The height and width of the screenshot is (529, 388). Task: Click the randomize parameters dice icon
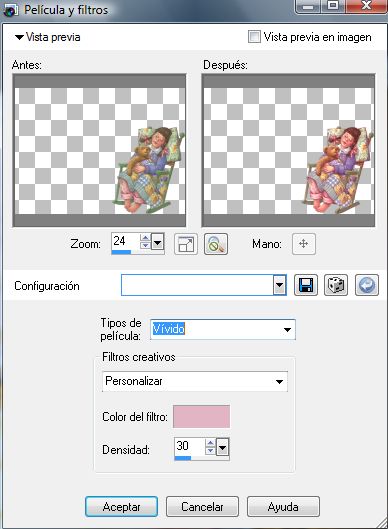(x=336, y=285)
